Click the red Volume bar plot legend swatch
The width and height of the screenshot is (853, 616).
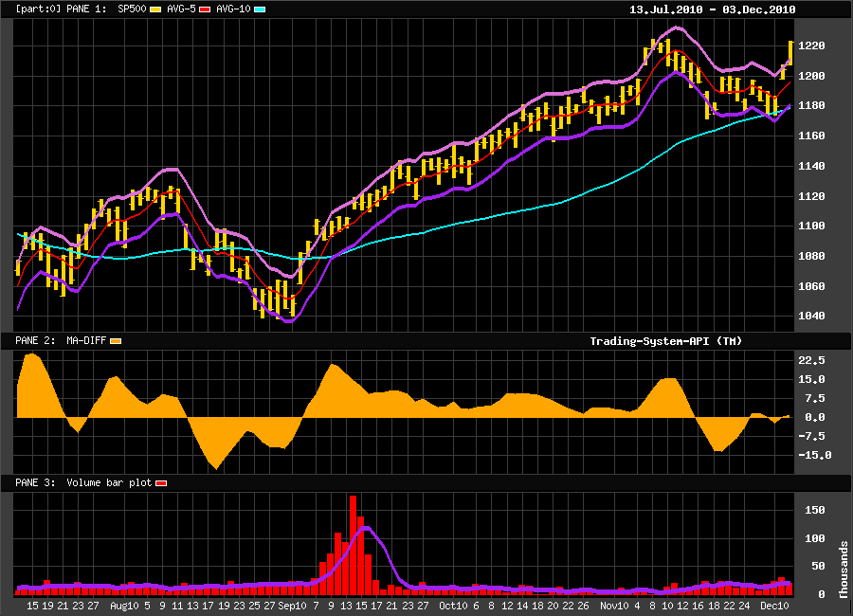(x=161, y=483)
